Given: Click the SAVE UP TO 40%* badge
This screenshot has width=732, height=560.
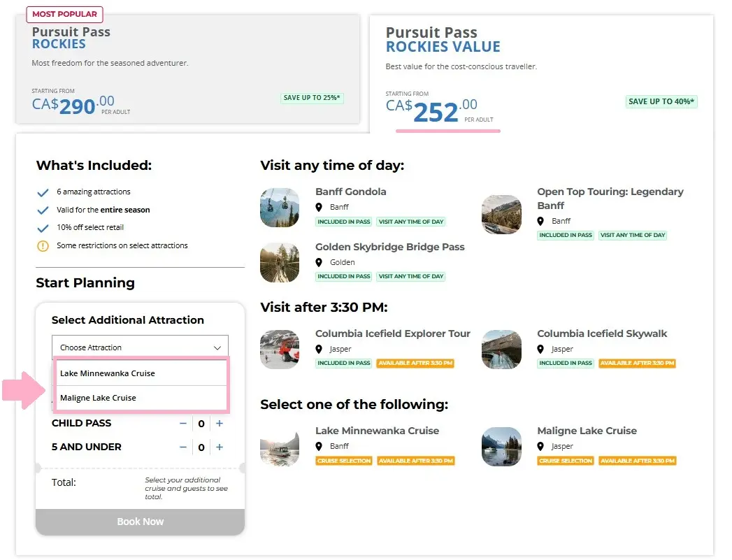Looking at the screenshot, I should pyautogui.click(x=661, y=102).
